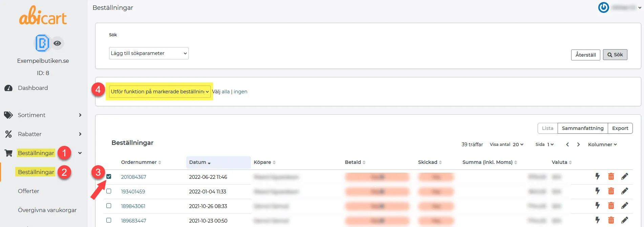Expand the Rabatter menu
The image size is (644, 227).
(x=43, y=134)
